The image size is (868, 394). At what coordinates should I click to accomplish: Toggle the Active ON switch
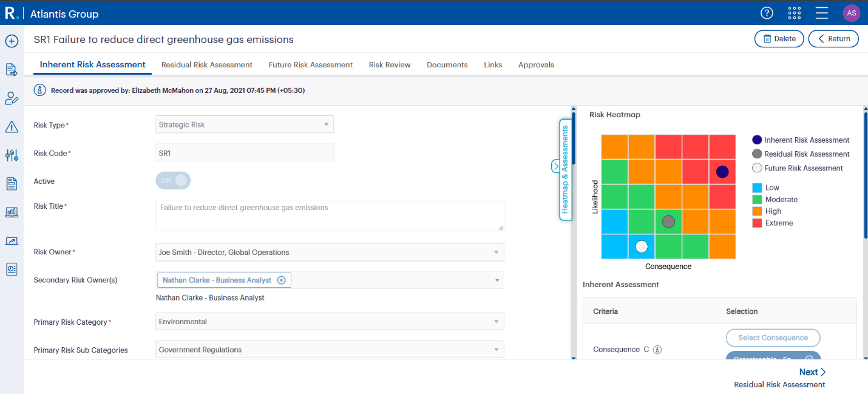coord(173,181)
